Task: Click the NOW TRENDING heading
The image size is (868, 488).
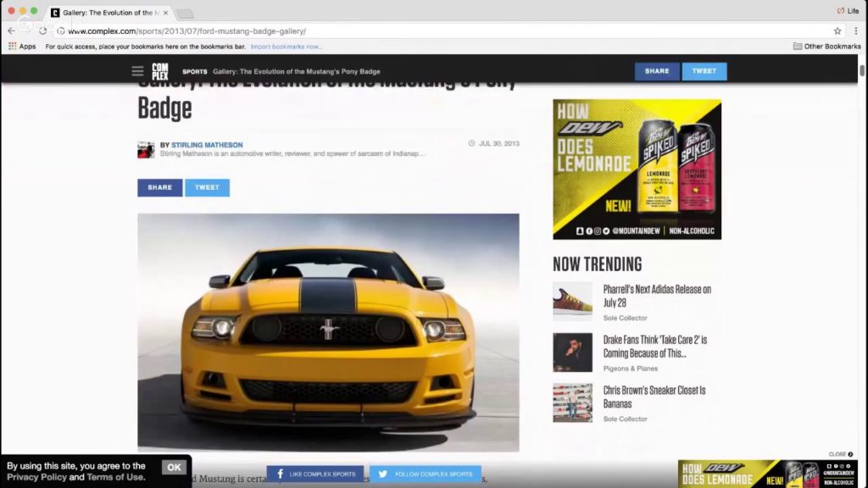Action: click(598, 264)
